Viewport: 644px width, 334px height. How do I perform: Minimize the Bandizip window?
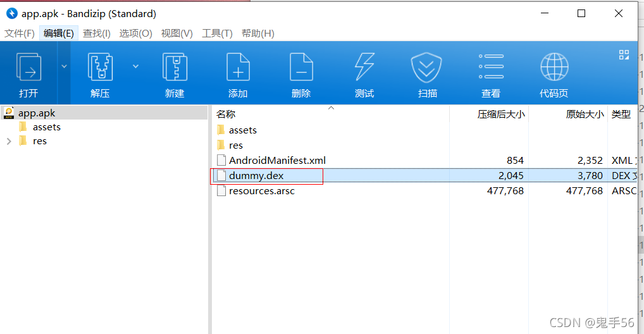(545, 13)
